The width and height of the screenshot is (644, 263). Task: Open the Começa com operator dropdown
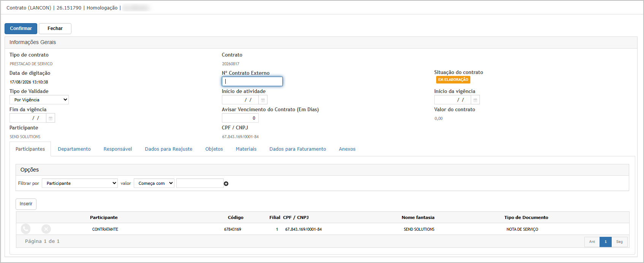pyautogui.click(x=154, y=183)
